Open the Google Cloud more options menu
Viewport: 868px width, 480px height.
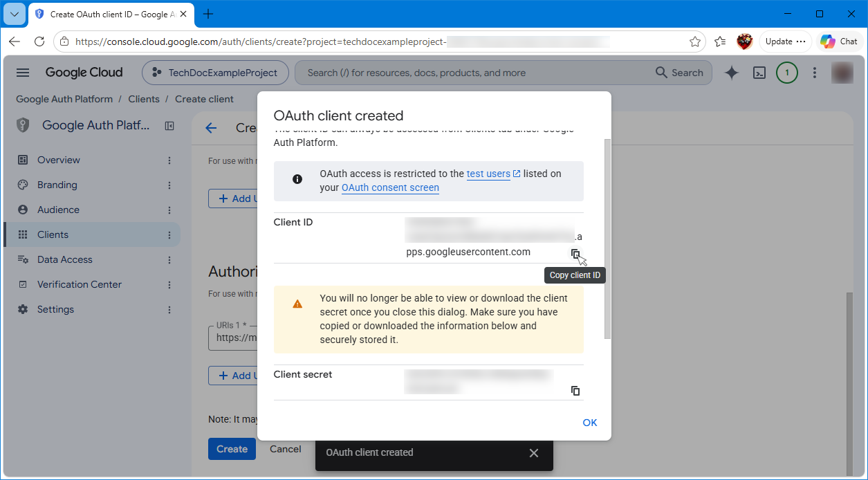pos(815,73)
